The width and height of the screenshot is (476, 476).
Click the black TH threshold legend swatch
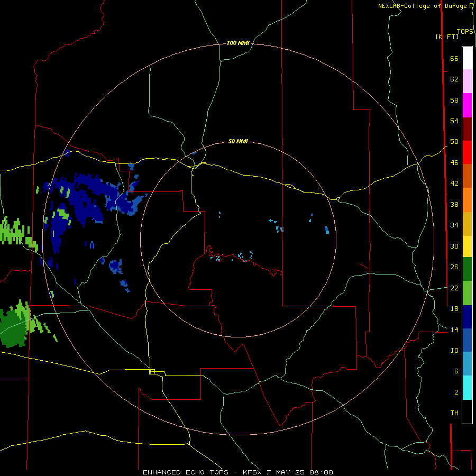click(x=467, y=411)
